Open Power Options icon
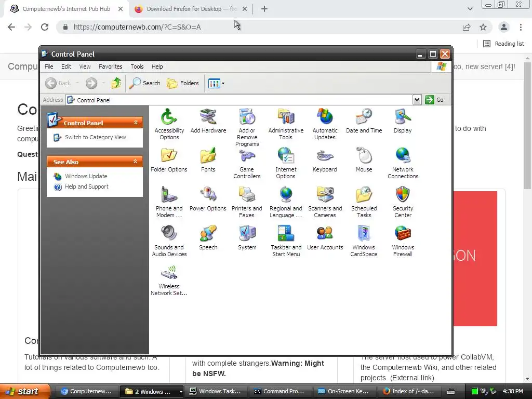 point(208,199)
